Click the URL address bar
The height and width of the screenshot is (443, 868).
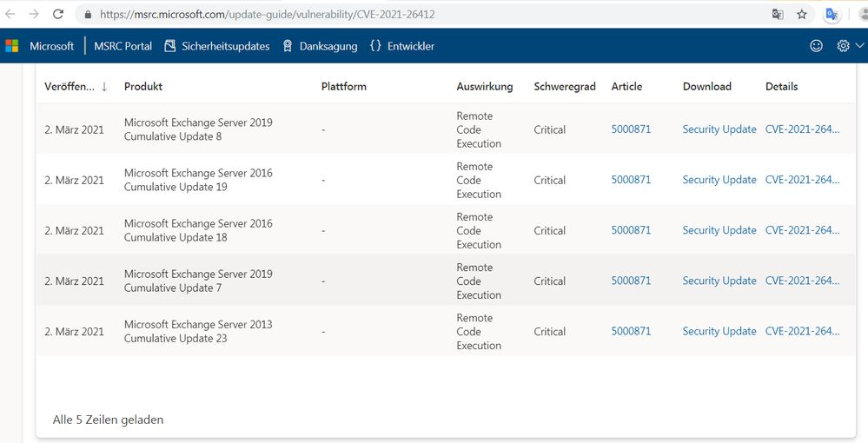tap(417, 15)
